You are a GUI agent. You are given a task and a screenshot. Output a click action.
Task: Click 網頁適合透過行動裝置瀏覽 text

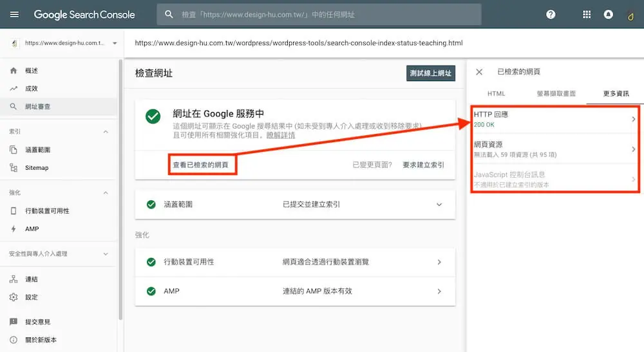[325, 262]
